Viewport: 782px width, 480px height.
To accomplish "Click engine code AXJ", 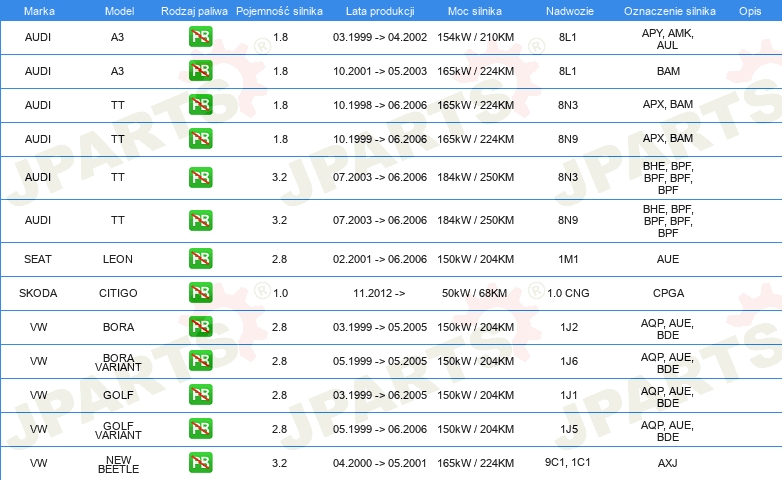I will 668,463.
